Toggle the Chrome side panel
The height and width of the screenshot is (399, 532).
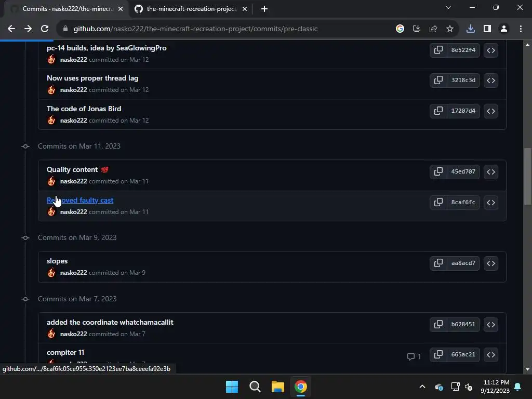point(487,29)
